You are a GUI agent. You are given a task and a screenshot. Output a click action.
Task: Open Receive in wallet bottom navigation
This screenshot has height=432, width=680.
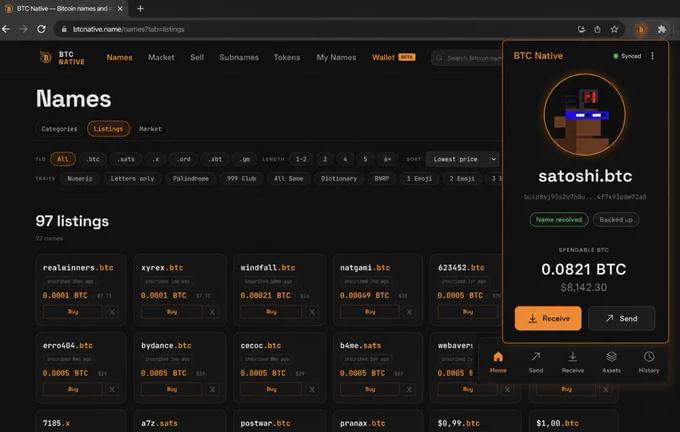click(573, 362)
